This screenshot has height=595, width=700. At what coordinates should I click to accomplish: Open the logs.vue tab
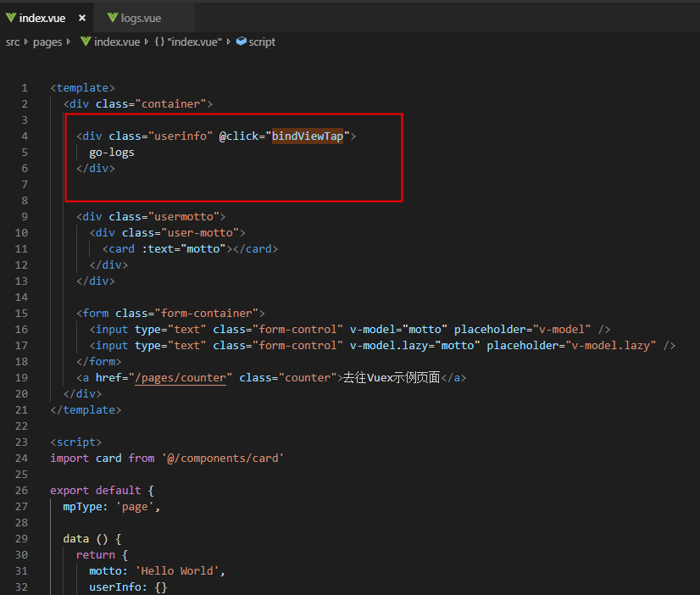point(141,18)
